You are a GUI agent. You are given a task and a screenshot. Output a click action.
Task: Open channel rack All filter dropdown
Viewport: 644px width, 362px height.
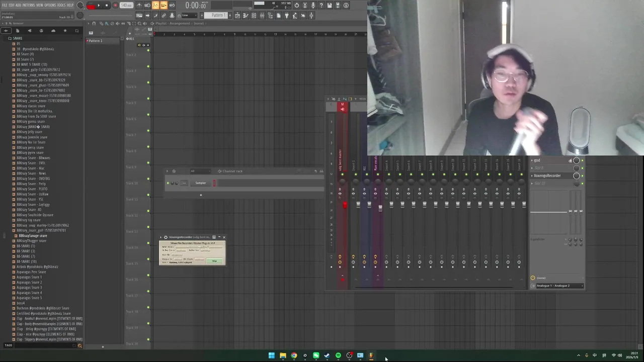[200, 171]
